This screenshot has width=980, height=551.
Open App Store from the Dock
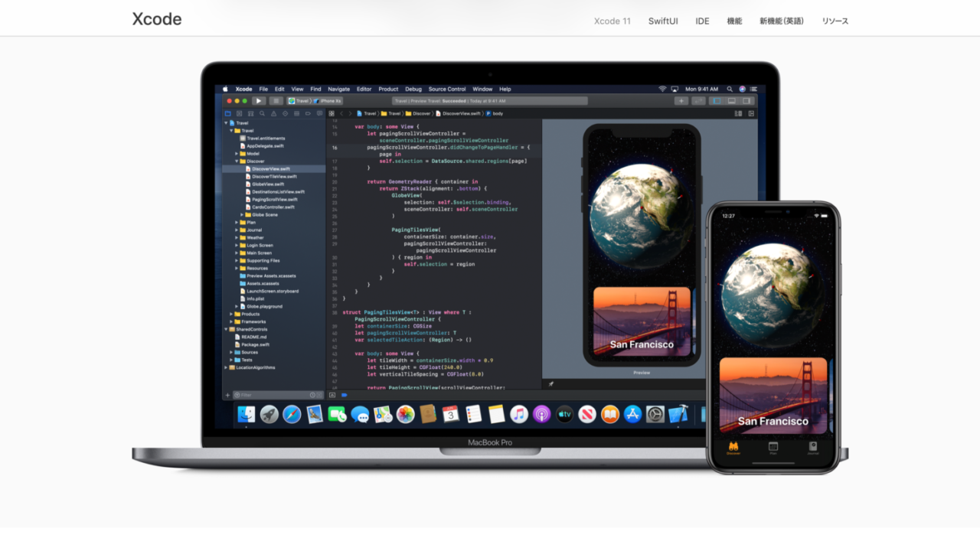tap(632, 414)
